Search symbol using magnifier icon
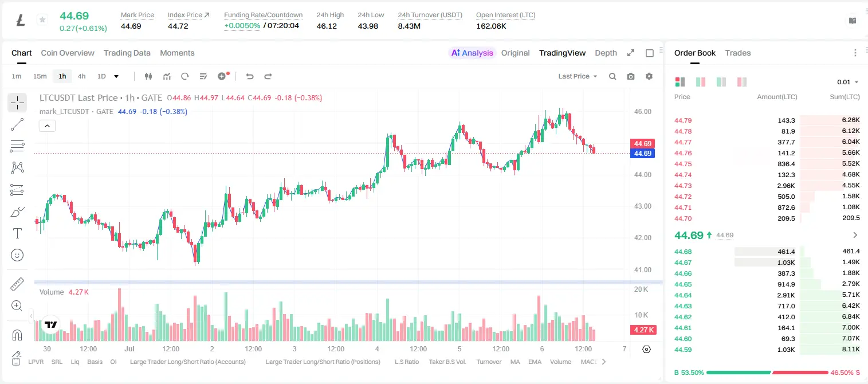The height and width of the screenshot is (384, 868). [612, 76]
